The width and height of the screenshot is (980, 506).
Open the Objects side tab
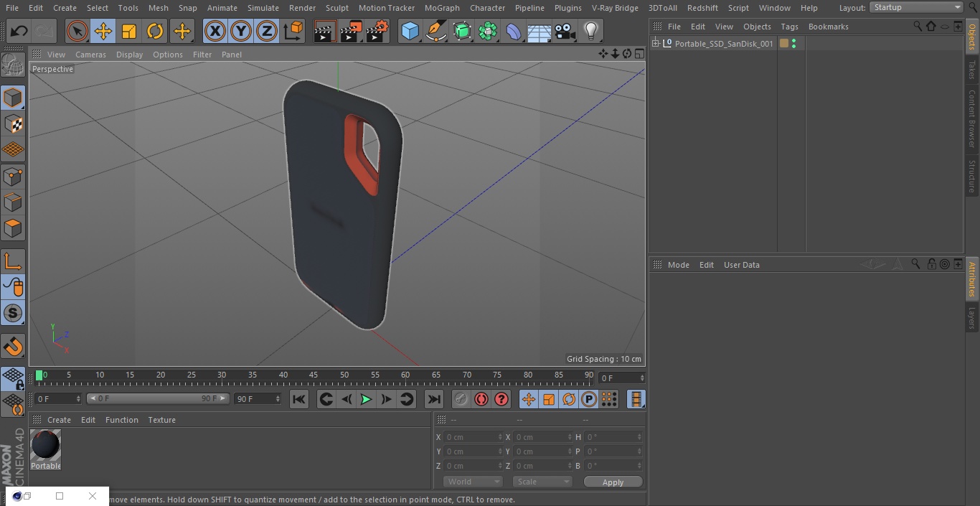[972, 36]
